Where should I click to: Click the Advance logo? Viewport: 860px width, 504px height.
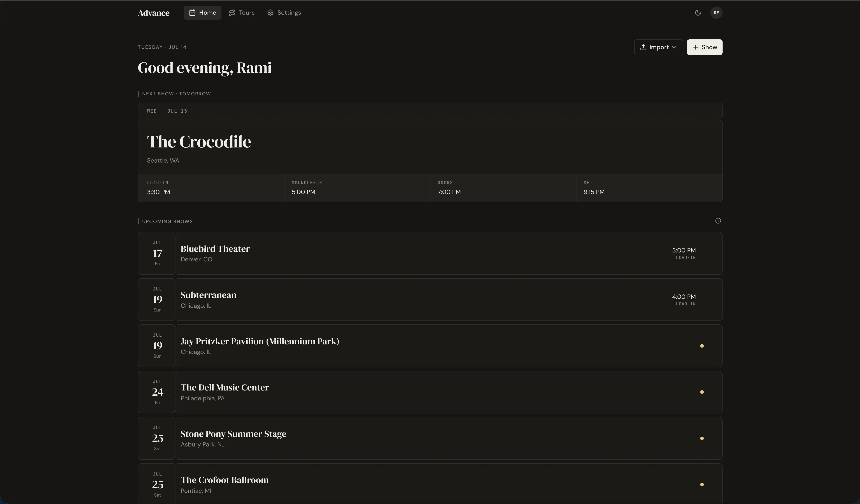click(x=154, y=13)
